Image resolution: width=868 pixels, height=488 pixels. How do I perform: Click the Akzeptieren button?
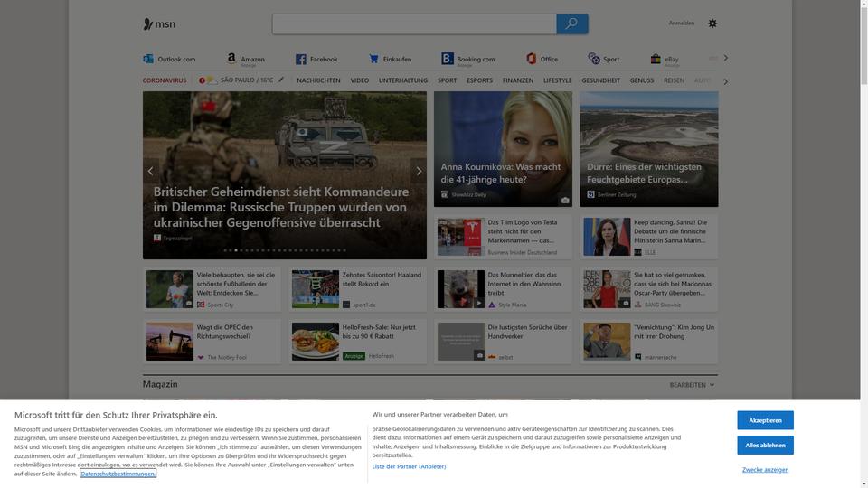pyautogui.click(x=765, y=420)
